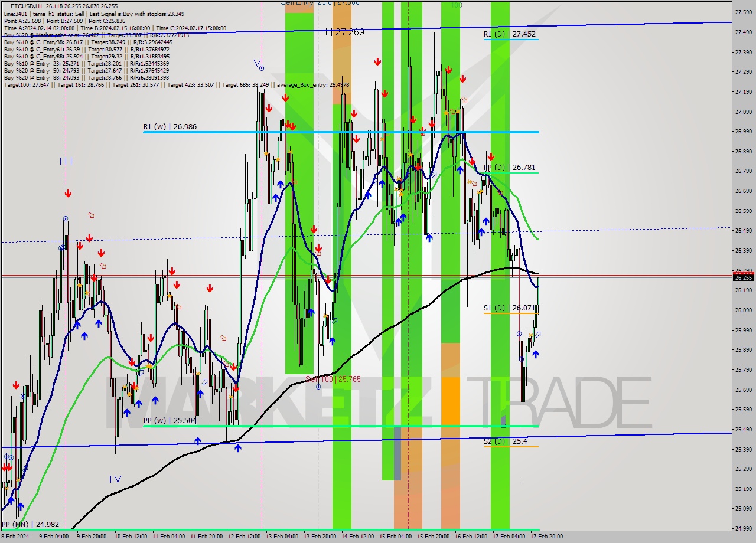Click the 'PP (MN) | 24.982' monthly pivot label
Viewport: 756px width, 543px height.
[x=30, y=524]
